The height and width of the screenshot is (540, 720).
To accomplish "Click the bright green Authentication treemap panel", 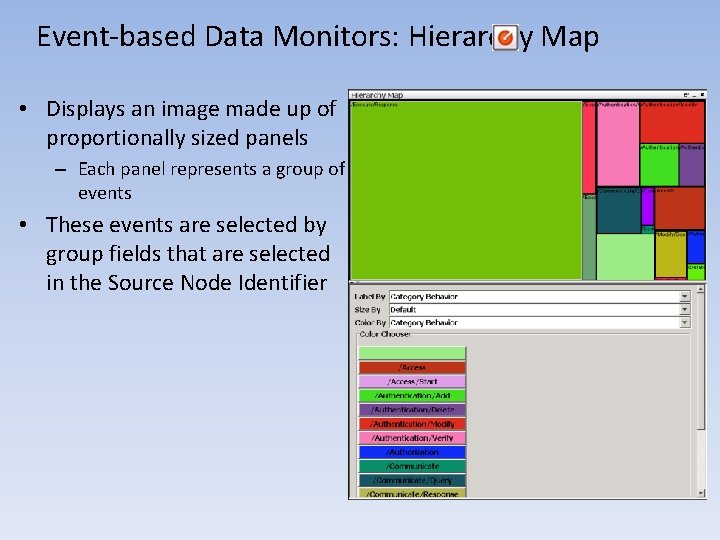I will point(659,165).
